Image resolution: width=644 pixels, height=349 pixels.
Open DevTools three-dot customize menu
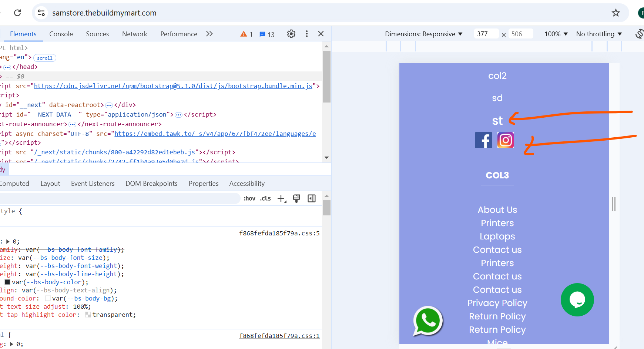[x=307, y=34]
